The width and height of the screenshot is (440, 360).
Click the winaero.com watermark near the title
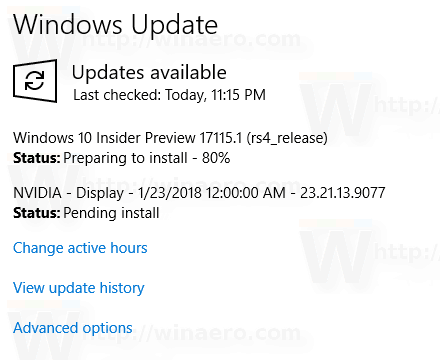tap(192, 39)
